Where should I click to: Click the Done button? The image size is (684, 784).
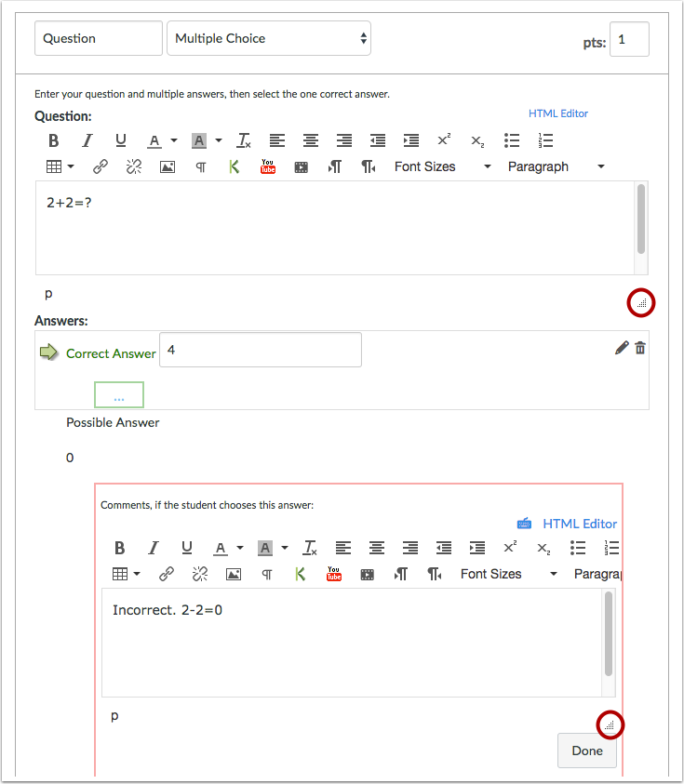coord(587,751)
